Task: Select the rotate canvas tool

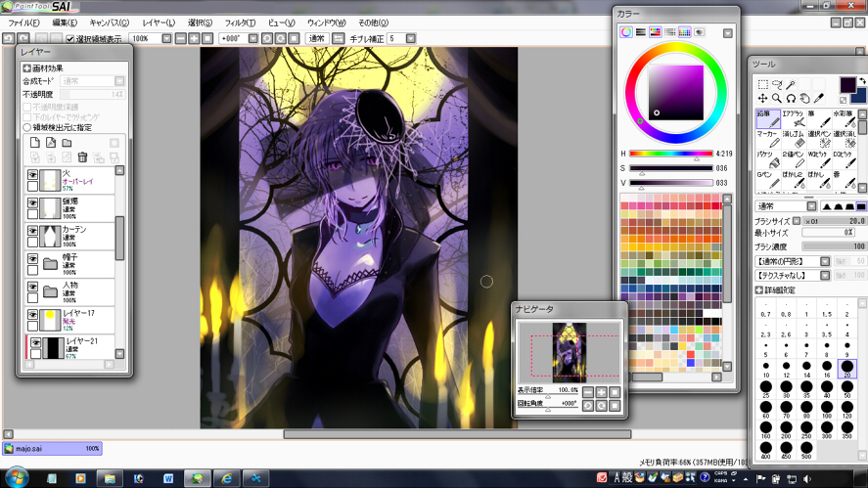Action: pyautogui.click(x=791, y=99)
